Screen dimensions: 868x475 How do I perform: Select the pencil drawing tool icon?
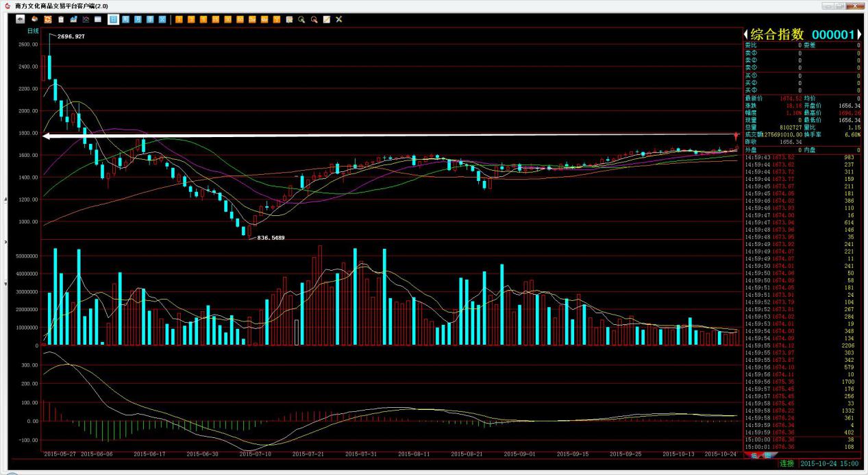coord(326,19)
